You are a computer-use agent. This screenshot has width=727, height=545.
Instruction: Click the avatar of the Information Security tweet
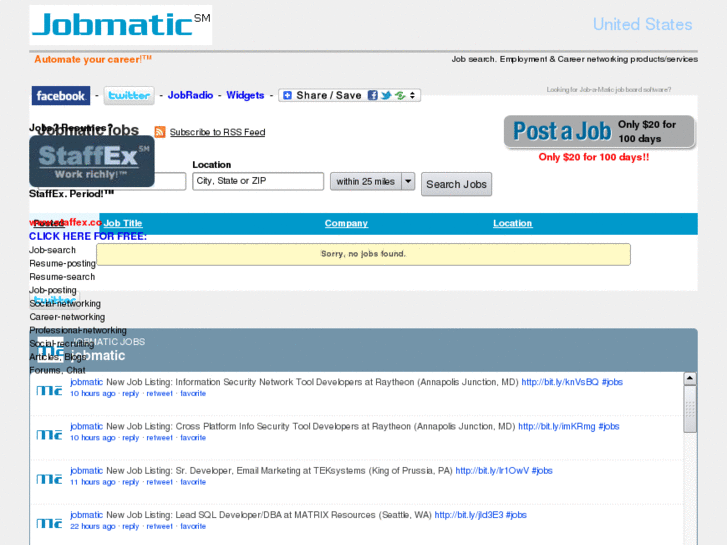(x=49, y=391)
